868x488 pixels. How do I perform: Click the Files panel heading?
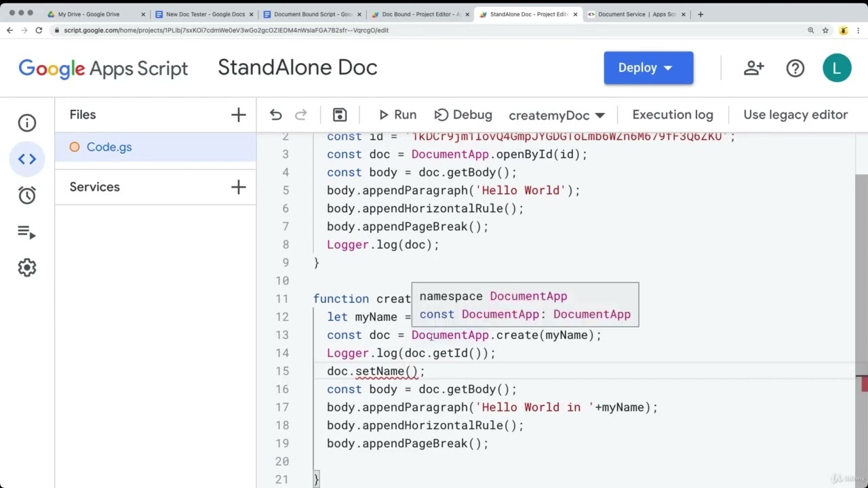point(83,115)
